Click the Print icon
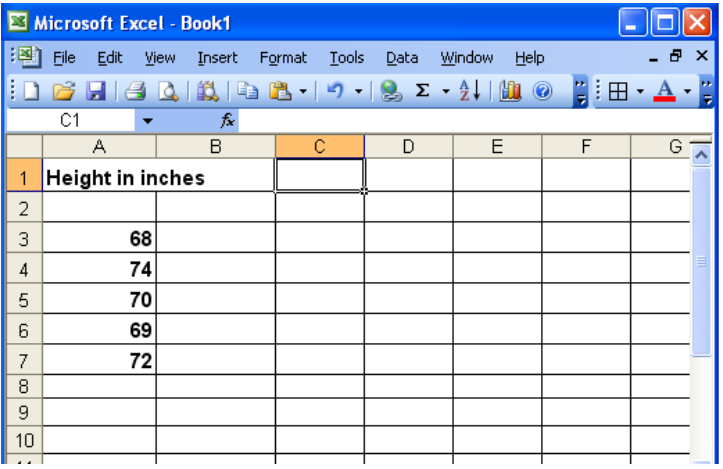 [136, 92]
